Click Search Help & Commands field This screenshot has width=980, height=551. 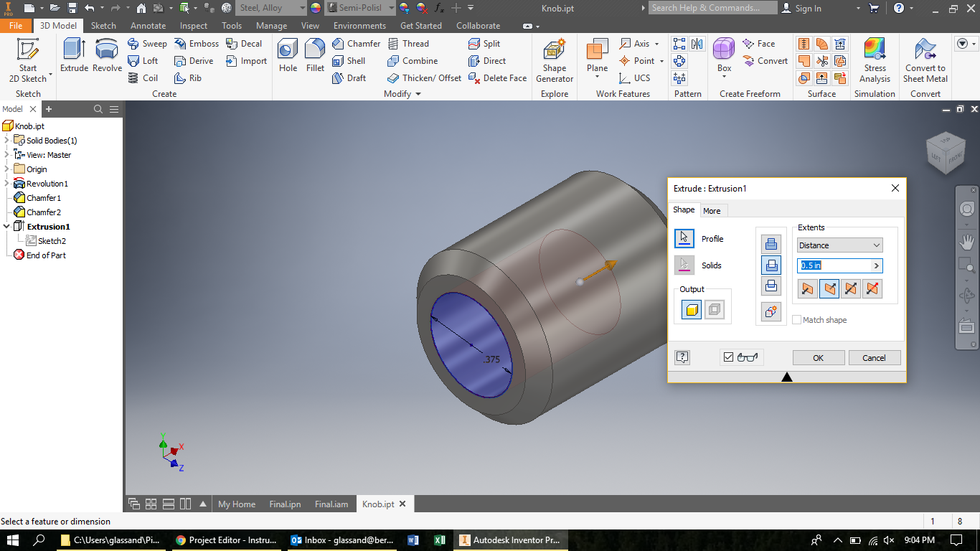click(713, 8)
